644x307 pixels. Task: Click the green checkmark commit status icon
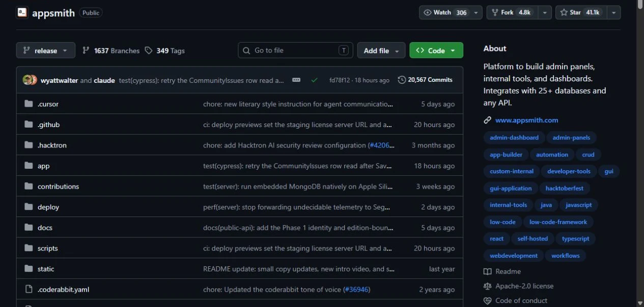pyautogui.click(x=315, y=80)
